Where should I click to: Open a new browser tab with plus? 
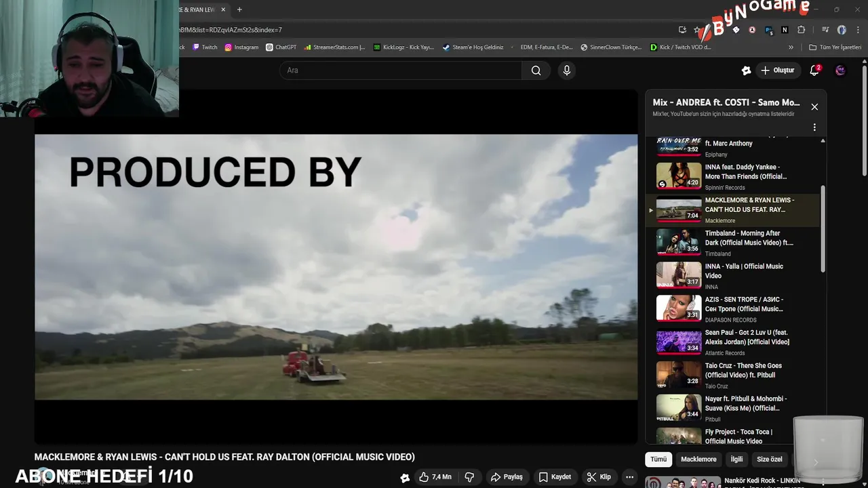239,9
